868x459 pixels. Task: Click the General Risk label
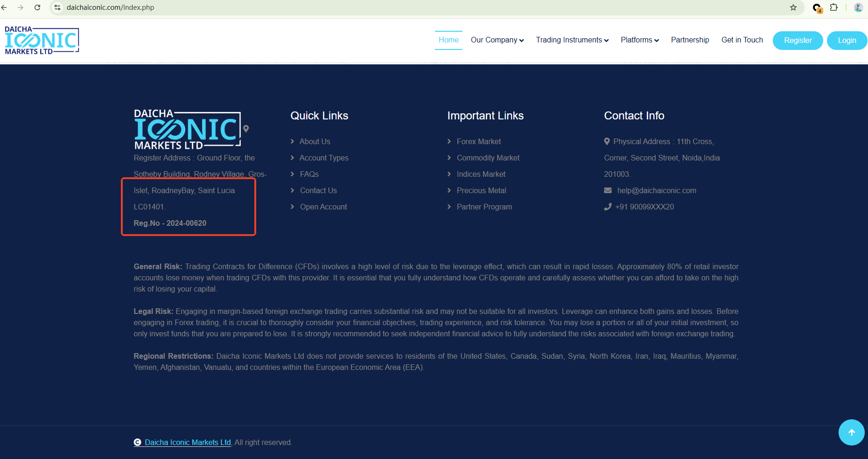point(158,266)
